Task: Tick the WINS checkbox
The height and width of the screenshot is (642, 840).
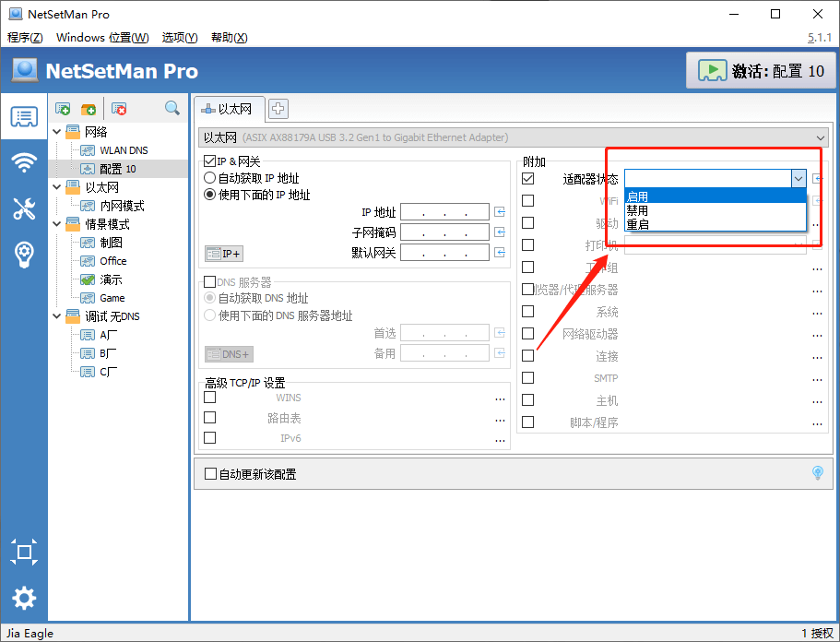Action: click(x=210, y=397)
